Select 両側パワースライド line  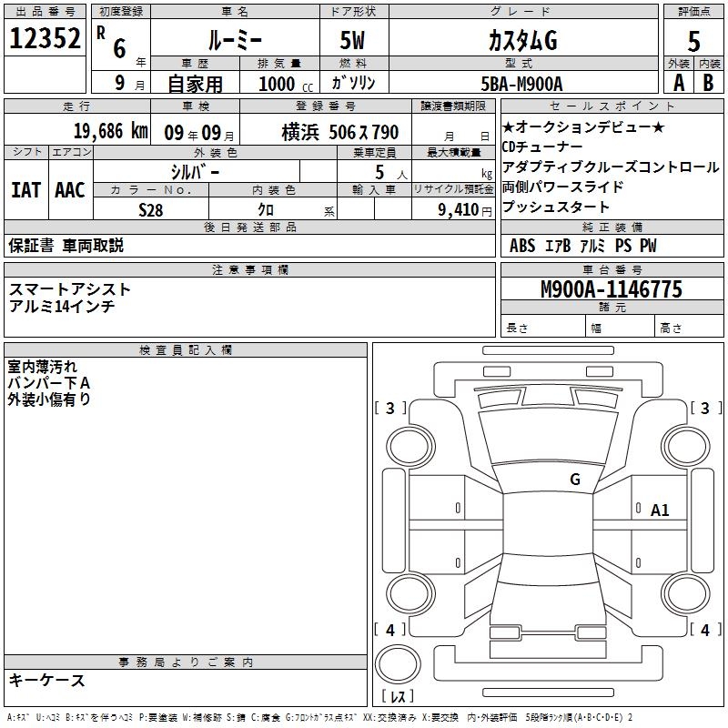(x=562, y=187)
